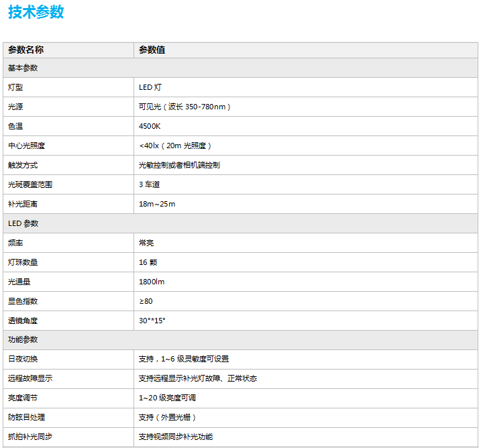
Task: Select the 1~20 级亮度可调 value cell
Action: [x=167, y=398]
